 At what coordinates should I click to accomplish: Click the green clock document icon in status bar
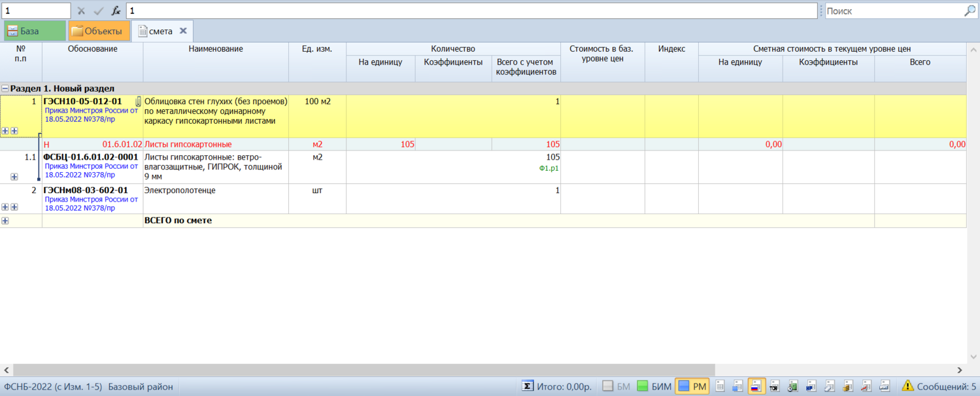[x=792, y=386]
